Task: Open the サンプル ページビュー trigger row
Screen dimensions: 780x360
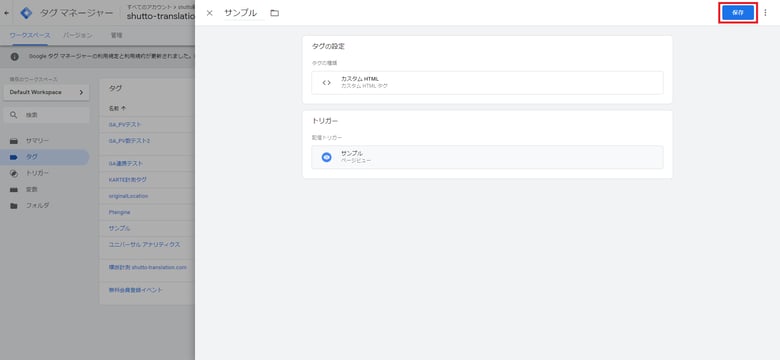Action: [487, 157]
